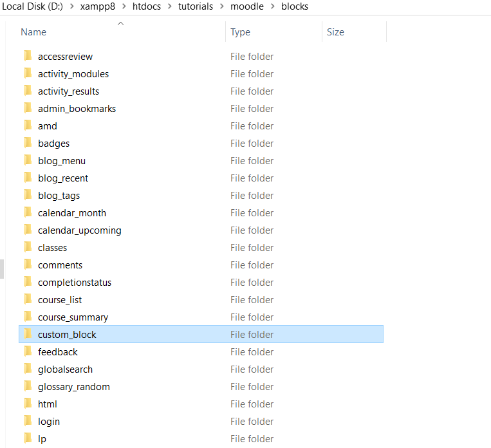Click the custom_block folder icon

pyautogui.click(x=28, y=334)
